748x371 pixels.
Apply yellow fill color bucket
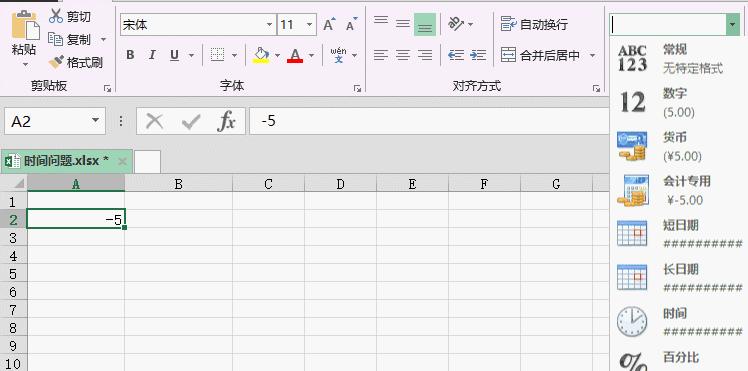tap(261, 55)
